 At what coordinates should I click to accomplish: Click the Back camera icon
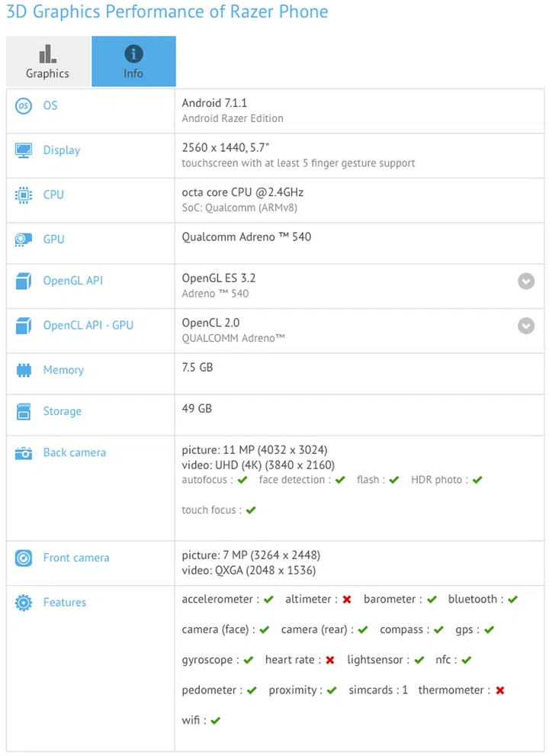coord(23,453)
